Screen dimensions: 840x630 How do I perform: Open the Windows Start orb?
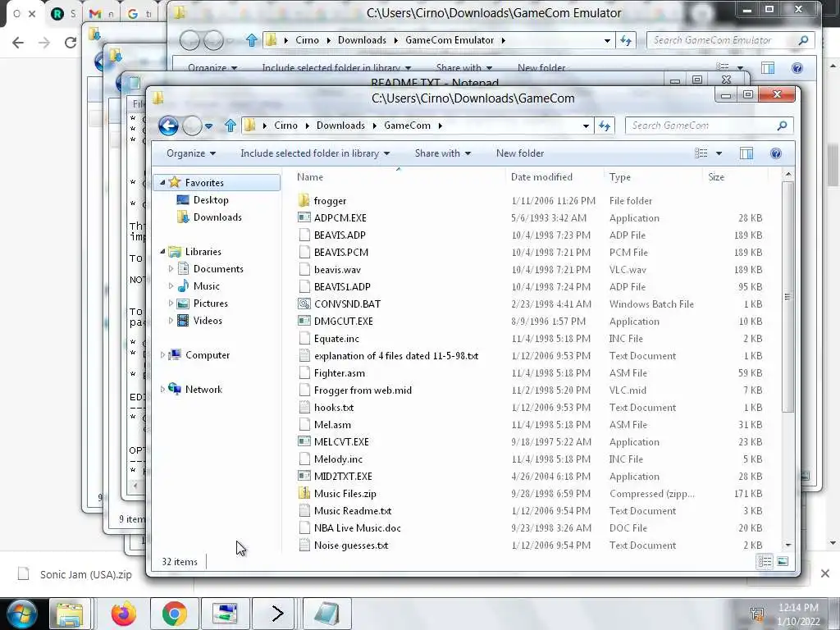click(x=21, y=614)
